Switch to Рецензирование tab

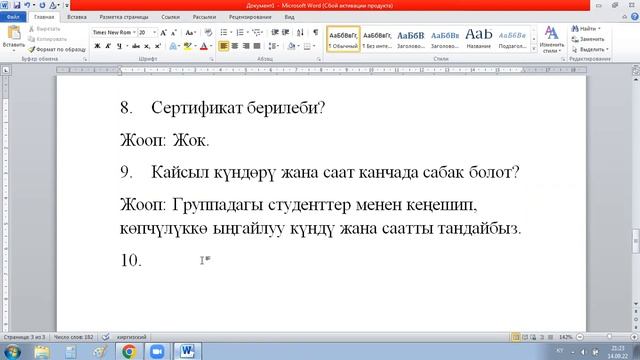tap(250, 17)
